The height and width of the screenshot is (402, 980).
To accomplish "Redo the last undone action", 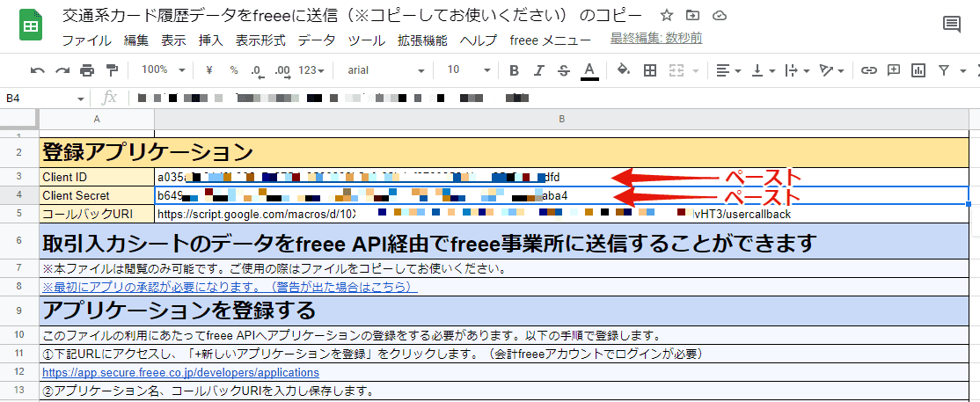I will 62,70.
